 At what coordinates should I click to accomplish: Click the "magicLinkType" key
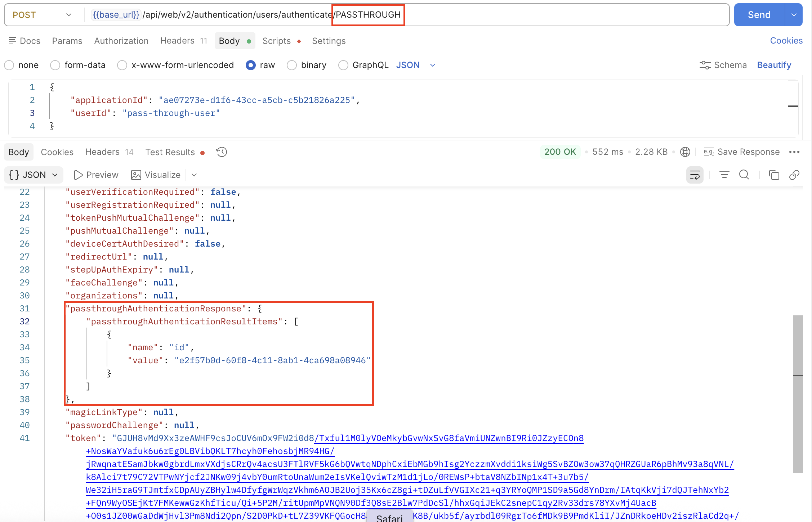(104, 412)
